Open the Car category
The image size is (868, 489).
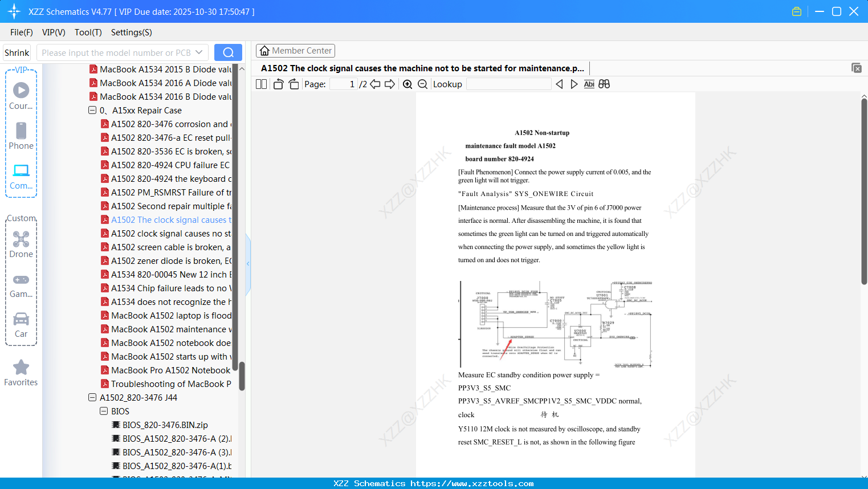[x=21, y=325]
